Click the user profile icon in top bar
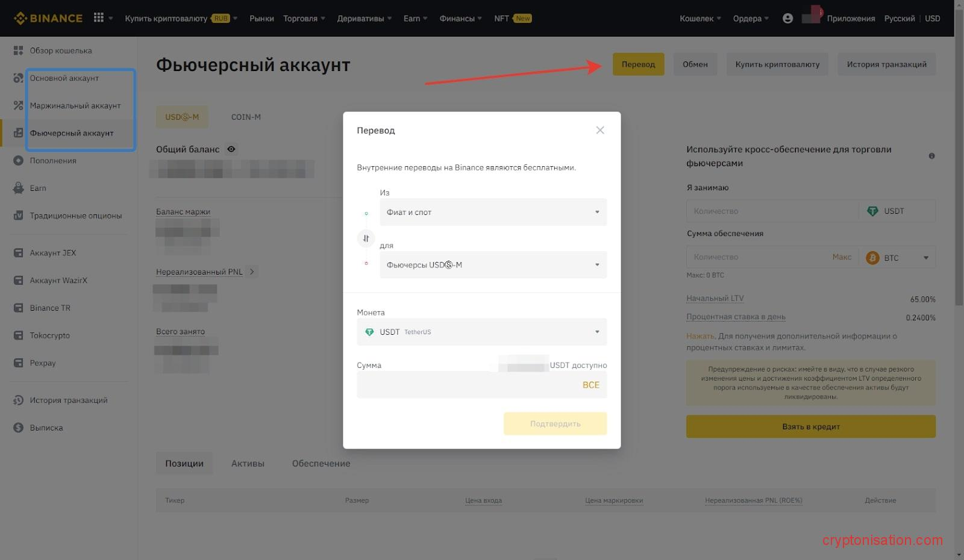The height and width of the screenshot is (560, 964). (787, 18)
